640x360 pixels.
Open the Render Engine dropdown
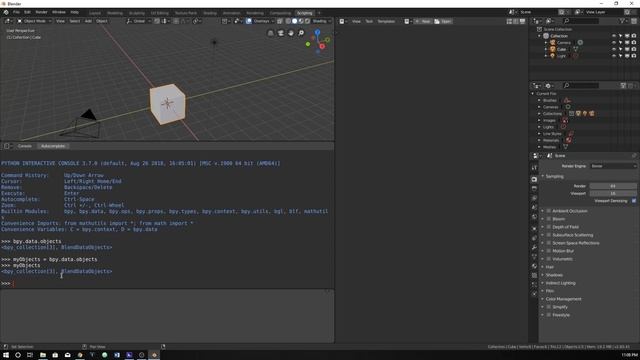click(x=613, y=166)
